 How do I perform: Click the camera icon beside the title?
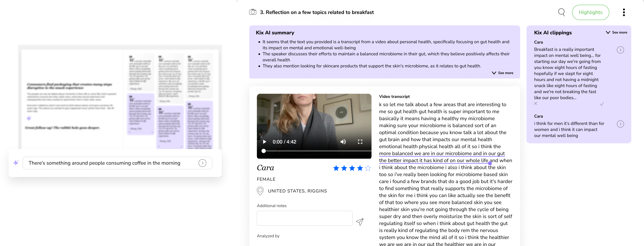point(252,12)
